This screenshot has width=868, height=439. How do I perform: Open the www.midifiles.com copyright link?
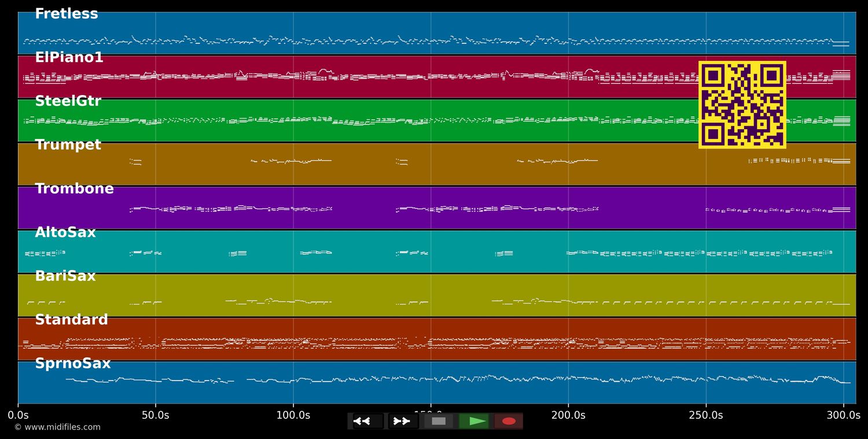click(57, 427)
